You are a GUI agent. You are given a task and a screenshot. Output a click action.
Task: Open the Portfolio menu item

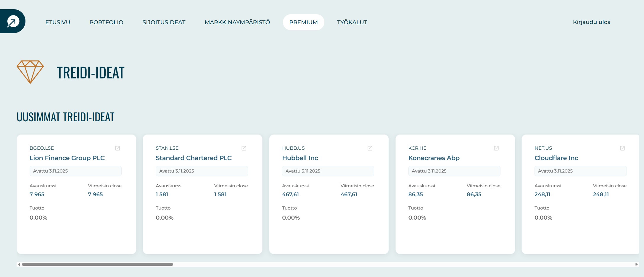[106, 22]
